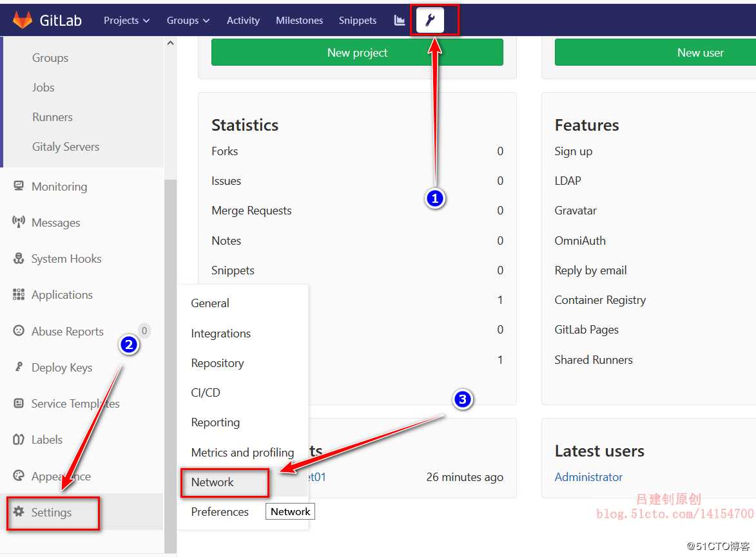The height and width of the screenshot is (557, 756).
Task: Click the New project button
Action: (x=357, y=53)
